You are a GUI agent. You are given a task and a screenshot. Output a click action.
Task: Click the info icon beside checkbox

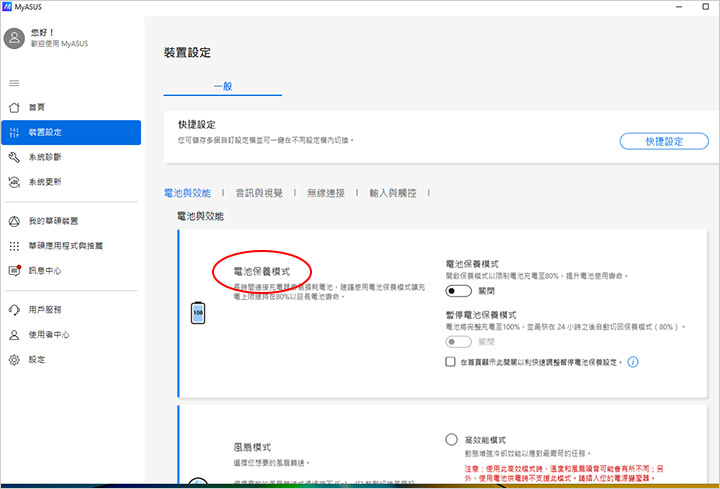point(633,362)
